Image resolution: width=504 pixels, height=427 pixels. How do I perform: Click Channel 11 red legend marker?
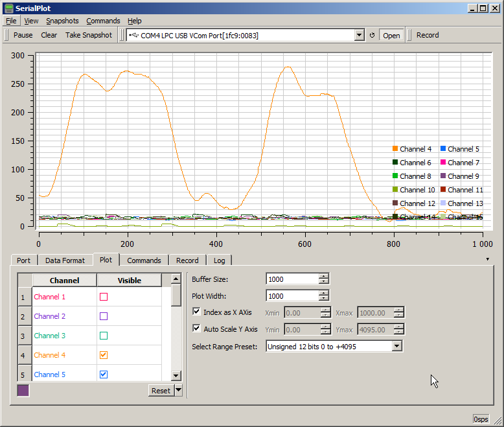(x=443, y=189)
